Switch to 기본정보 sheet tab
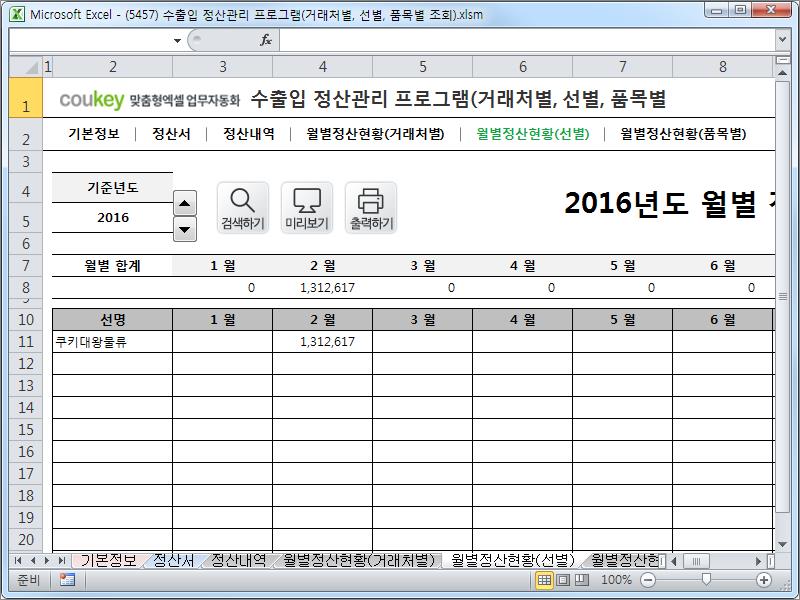This screenshot has width=800, height=600. pos(109,560)
